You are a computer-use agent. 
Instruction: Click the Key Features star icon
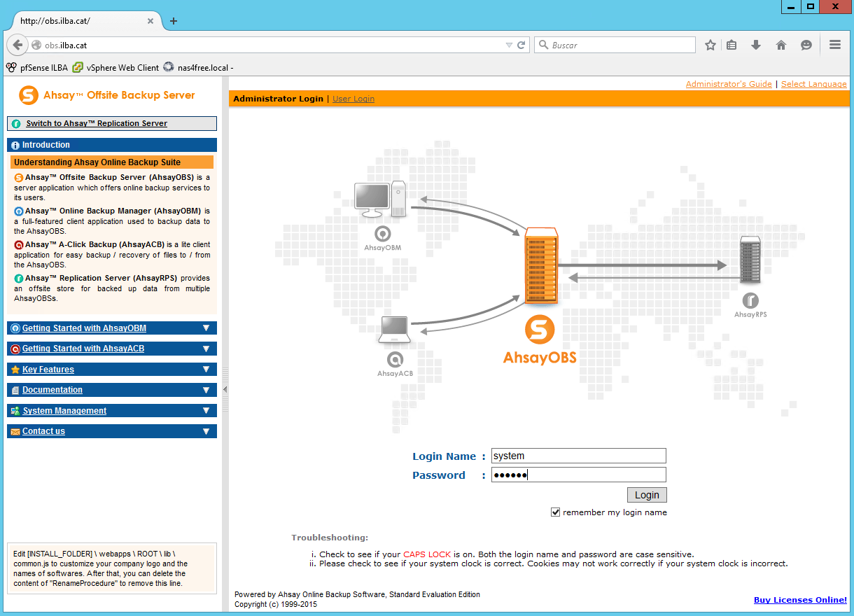pos(15,370)
